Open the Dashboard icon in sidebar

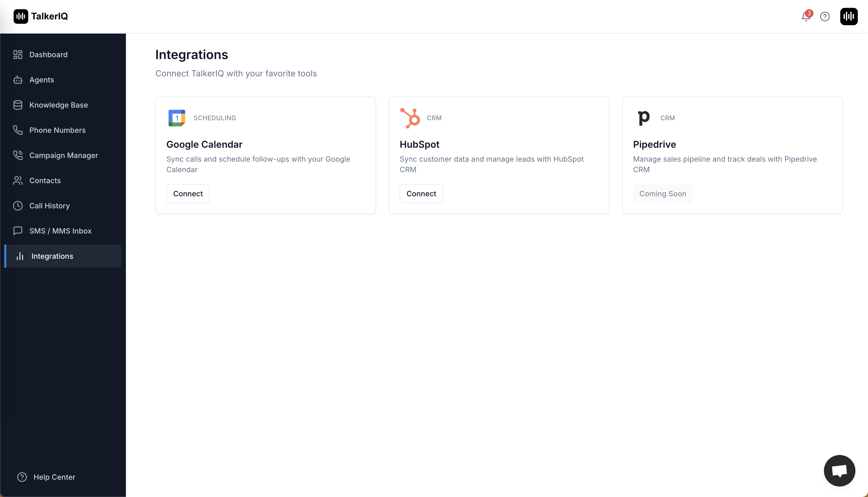18,54
